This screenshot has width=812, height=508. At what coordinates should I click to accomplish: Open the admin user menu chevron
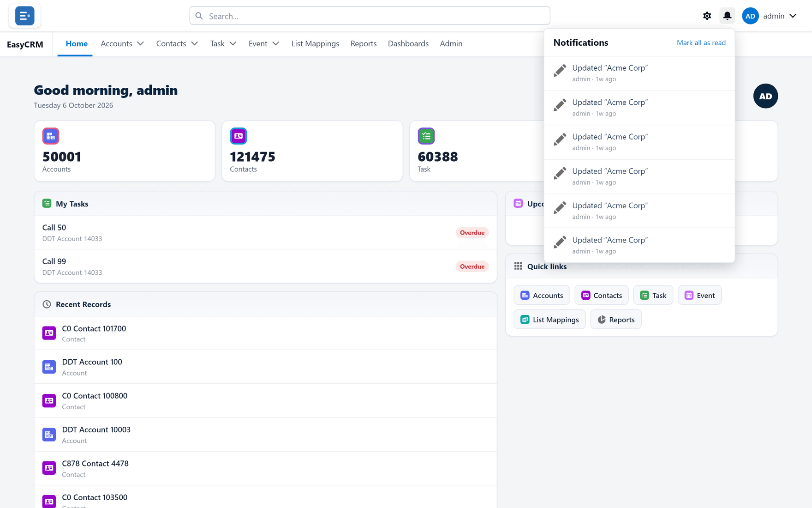793,16
